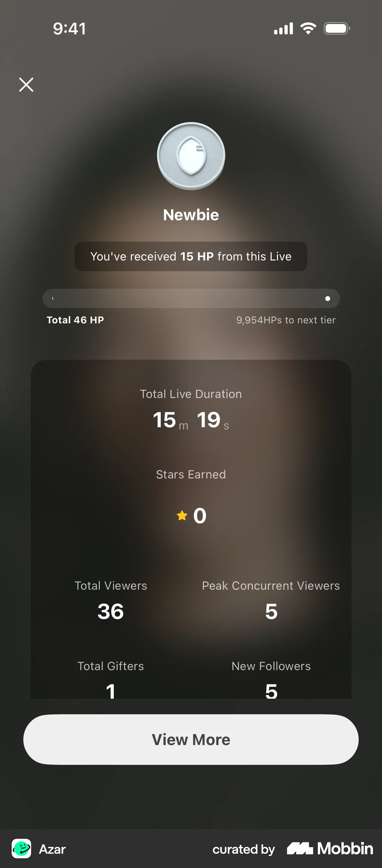This screenshot has height=868, width=382.
Task: Tap the gold star icon
Action: click(182, 515)
